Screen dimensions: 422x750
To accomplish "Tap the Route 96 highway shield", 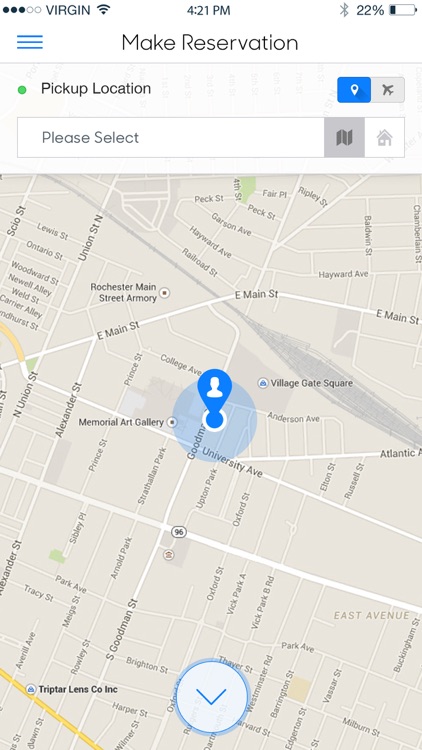I will (179, 532).
